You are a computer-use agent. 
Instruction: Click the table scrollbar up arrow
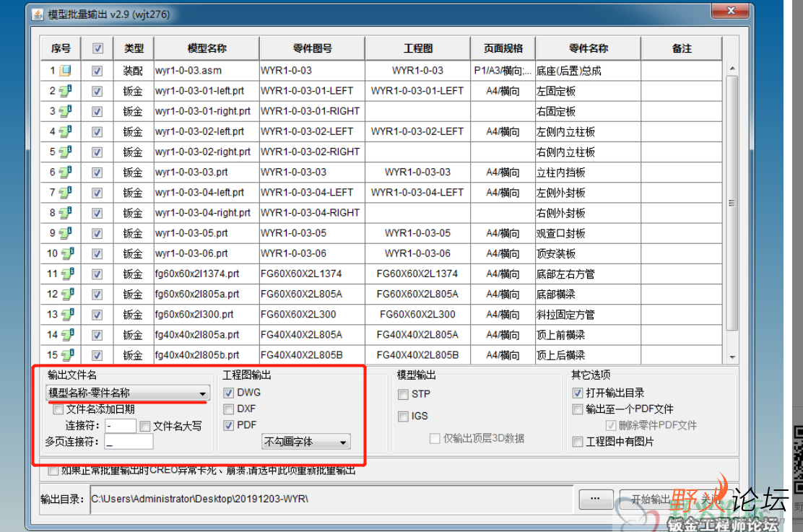click(732, 68)
